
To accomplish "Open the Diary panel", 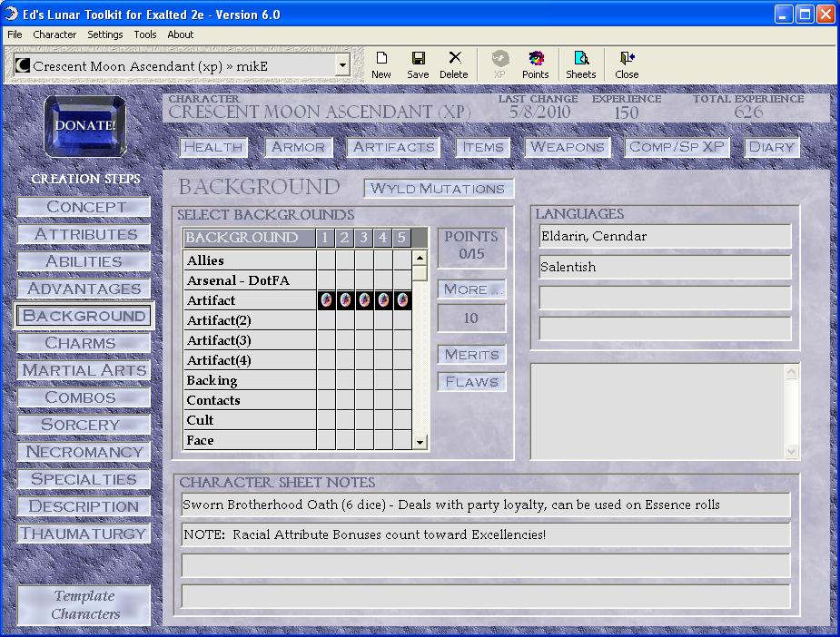I will pos(771,147).
